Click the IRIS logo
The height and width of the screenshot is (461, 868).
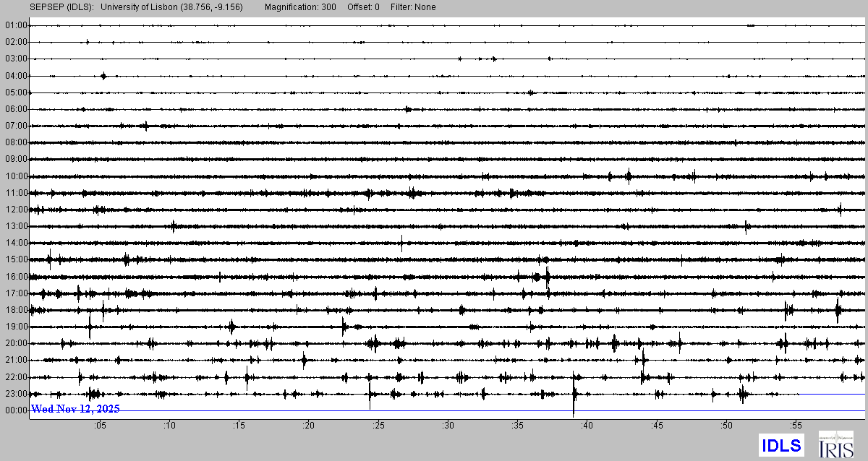click(835, 444)
